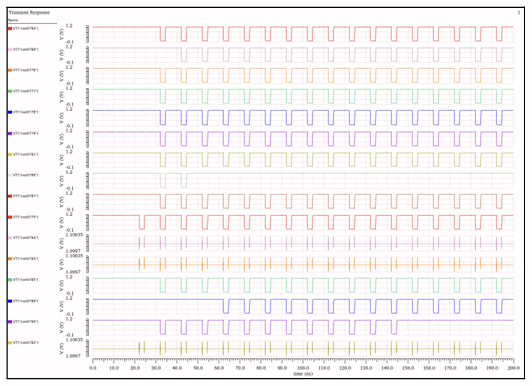The image size is (532, 386).
Task: Click the 0.0 tick on time axis
Action: (x=93, y=368)
